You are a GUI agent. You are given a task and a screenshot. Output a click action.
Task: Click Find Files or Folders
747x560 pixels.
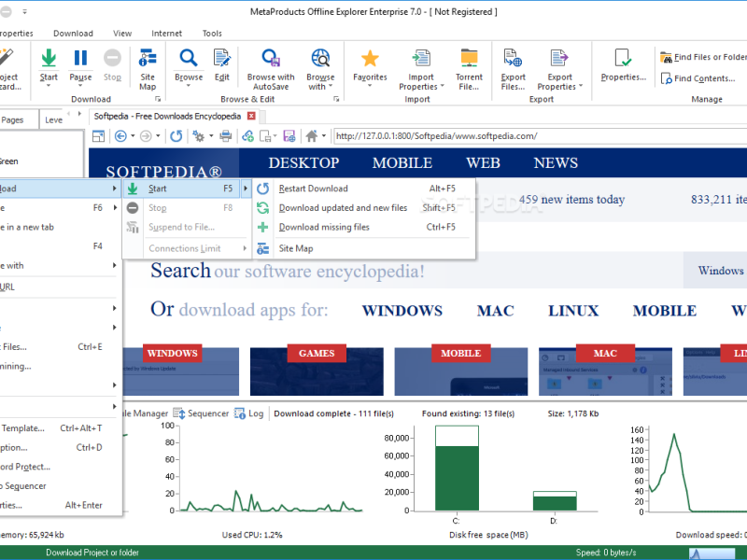[703, 57]
